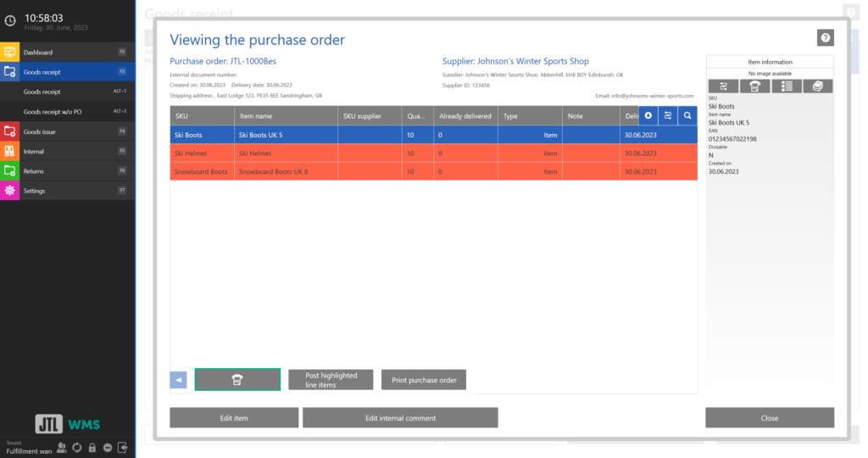This screenshot has width=868, height=458.
Task: Click the Edit item button
Action: pos(234,418)
